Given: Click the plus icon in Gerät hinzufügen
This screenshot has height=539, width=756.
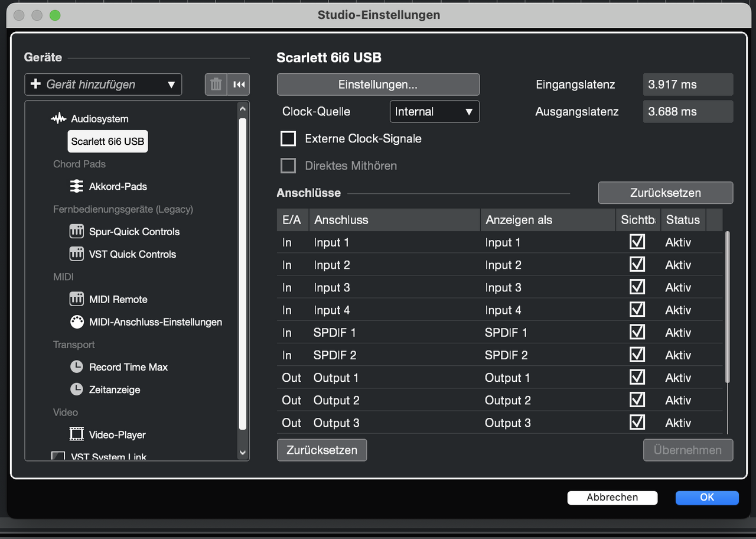Looking at the screenshot, I should 35,85.
